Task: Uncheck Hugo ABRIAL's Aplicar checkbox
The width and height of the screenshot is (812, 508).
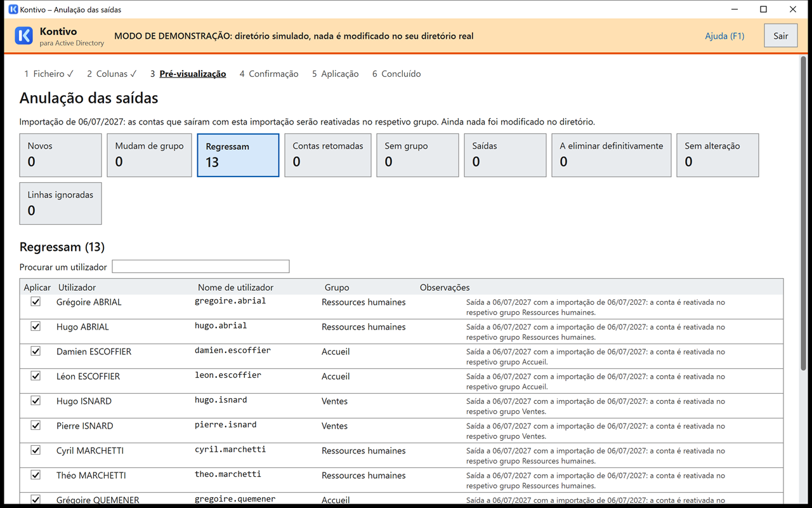Action: pos(36,326)
